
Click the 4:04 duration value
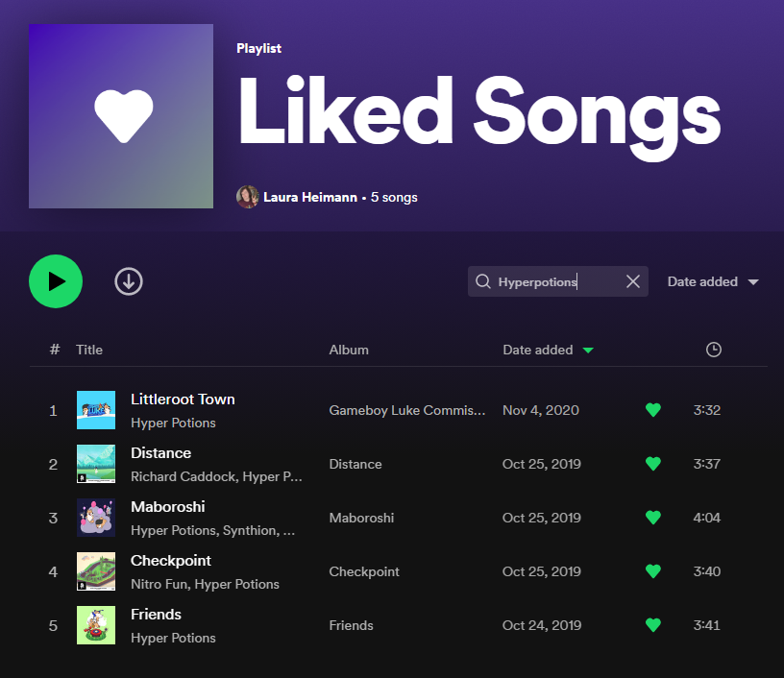coord(706,518)
